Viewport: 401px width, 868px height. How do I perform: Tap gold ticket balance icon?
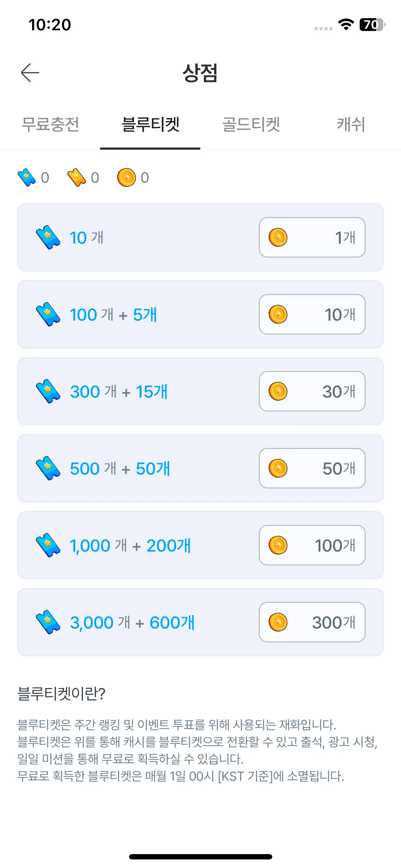tap(77, 177)
